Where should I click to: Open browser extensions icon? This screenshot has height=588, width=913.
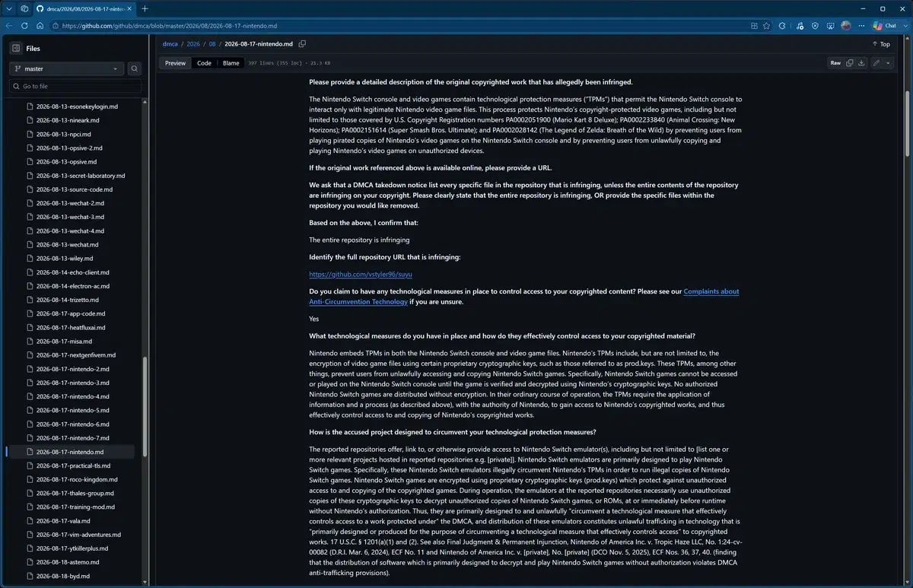coord(782,25)
